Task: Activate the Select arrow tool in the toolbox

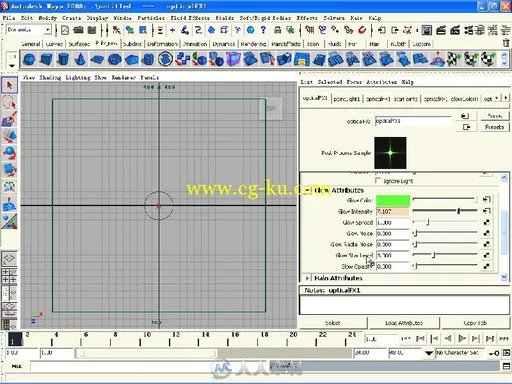Action: coord(9,86)
